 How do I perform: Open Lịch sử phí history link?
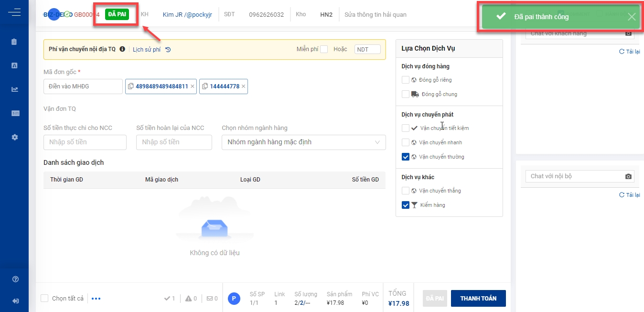point(147,49)
